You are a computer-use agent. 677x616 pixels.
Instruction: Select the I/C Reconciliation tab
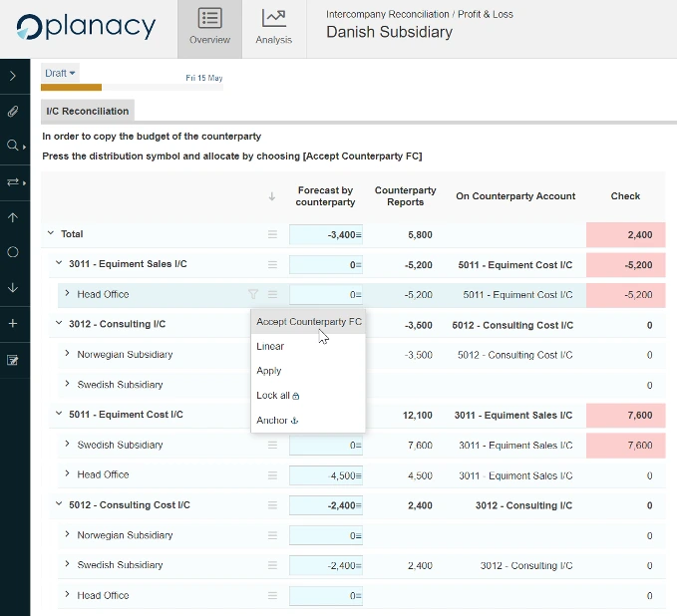pos(88,112)
